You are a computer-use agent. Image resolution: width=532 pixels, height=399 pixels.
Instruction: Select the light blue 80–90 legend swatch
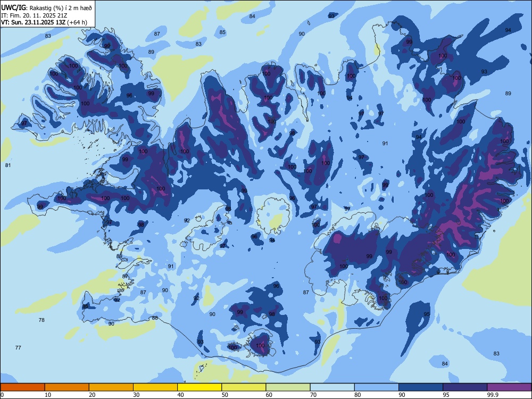coord(376,387)
